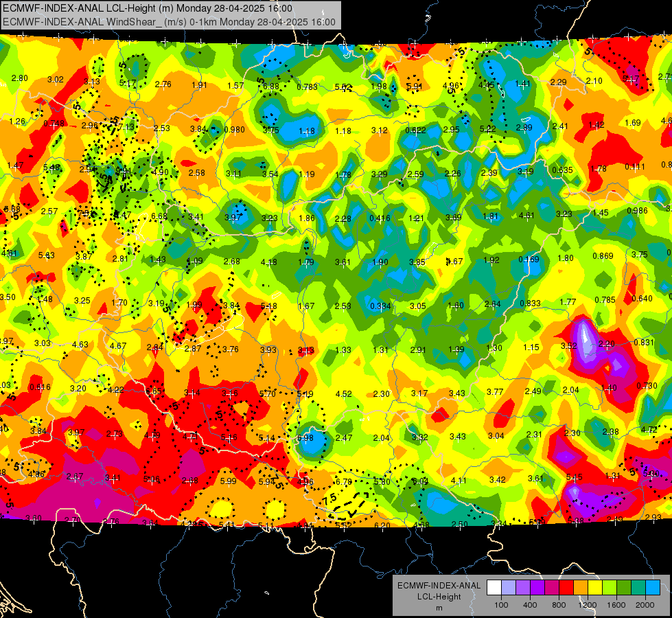672x618 pixels.
Task: Click the wind shear value 6.20
Action: [x=382, y=525]
